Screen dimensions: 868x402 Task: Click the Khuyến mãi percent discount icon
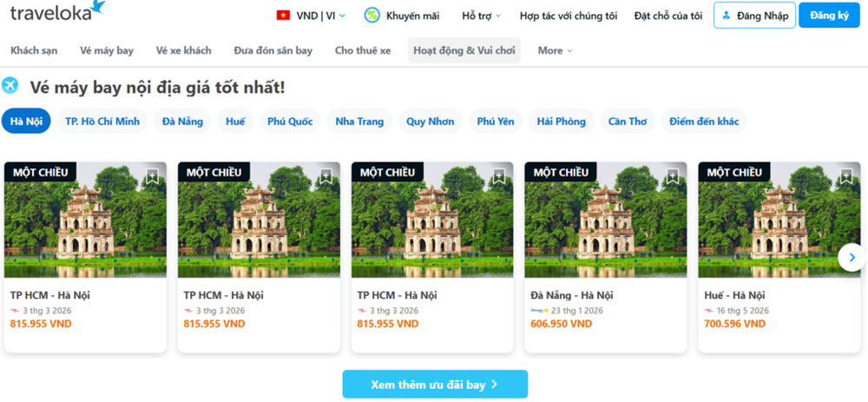372,16
